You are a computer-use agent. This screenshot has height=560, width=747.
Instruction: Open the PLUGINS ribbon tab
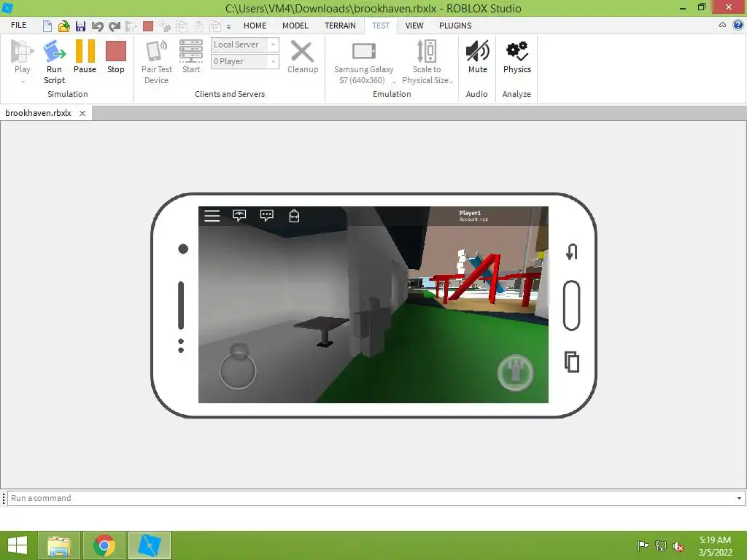[x=455, y=26]
